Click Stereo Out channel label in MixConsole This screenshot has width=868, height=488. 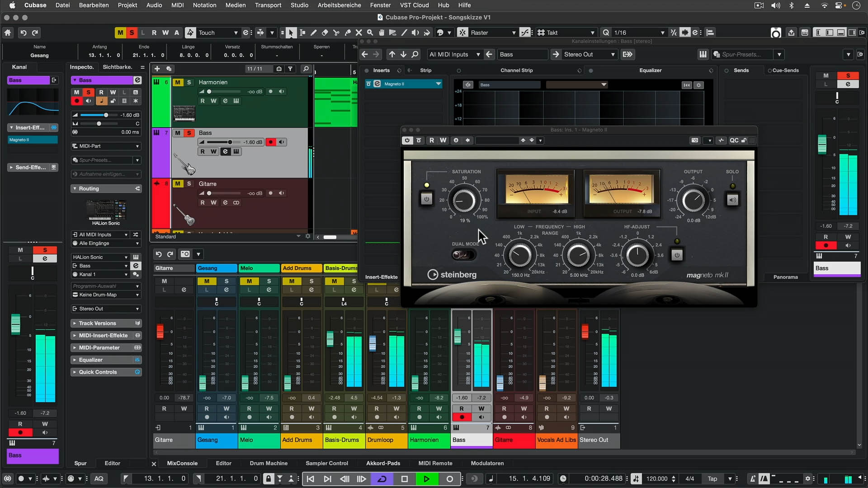coord(599,440)
